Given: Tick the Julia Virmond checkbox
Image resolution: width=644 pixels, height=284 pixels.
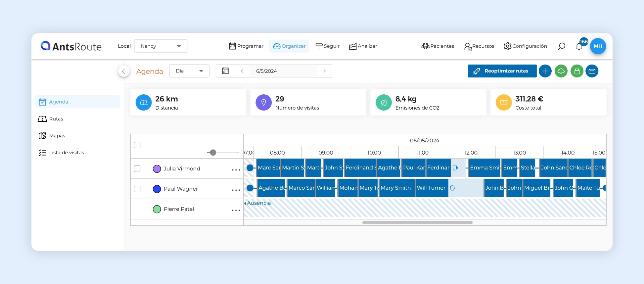Looking at the screenshot, I should 137,169.
